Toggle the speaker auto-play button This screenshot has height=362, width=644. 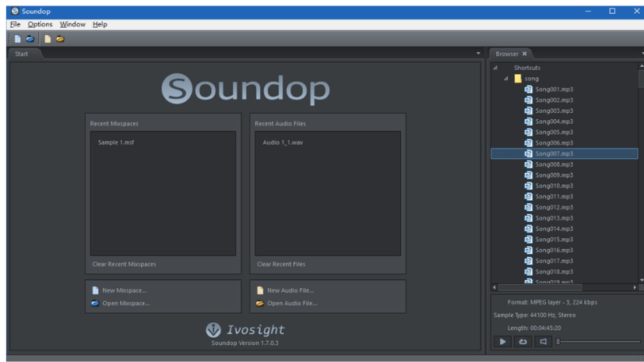(x=543, y=342)
